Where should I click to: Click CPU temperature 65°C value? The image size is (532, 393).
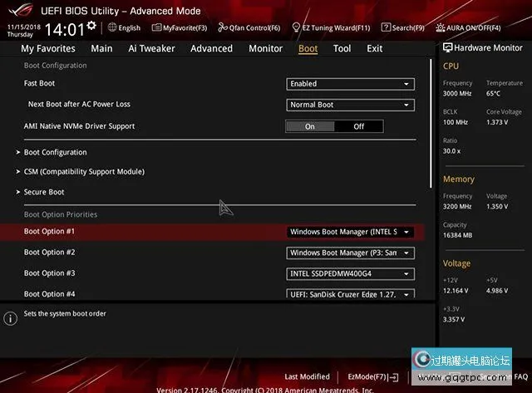pos(493,94)
